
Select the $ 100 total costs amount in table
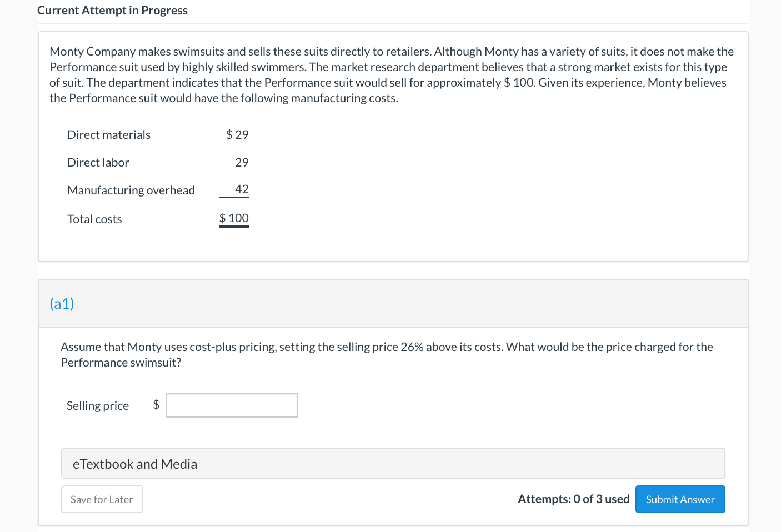coord(234,218)
